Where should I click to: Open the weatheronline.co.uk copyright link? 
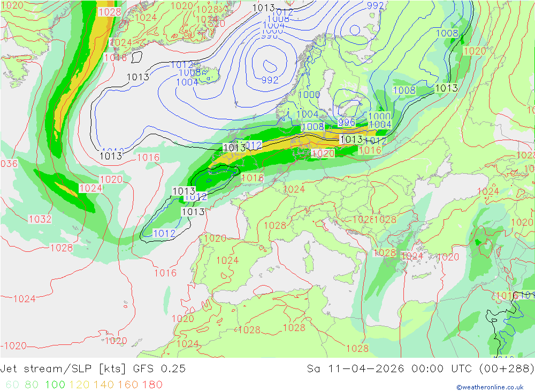[x=490, y=387]
